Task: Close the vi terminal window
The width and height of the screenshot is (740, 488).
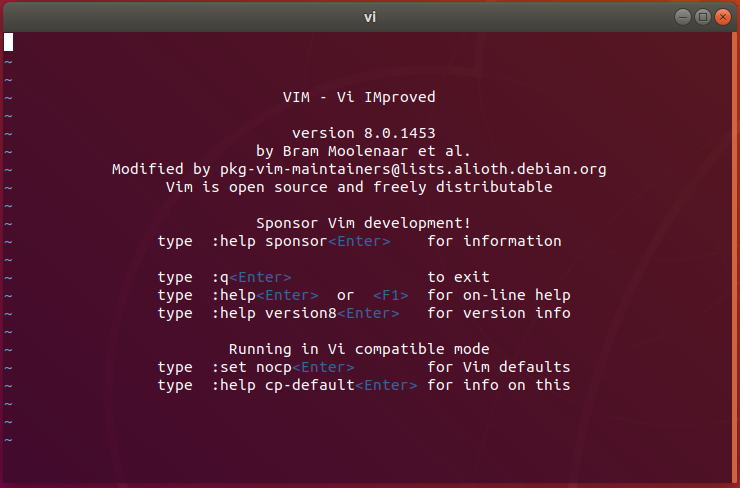Action: (x=722, y=17)
